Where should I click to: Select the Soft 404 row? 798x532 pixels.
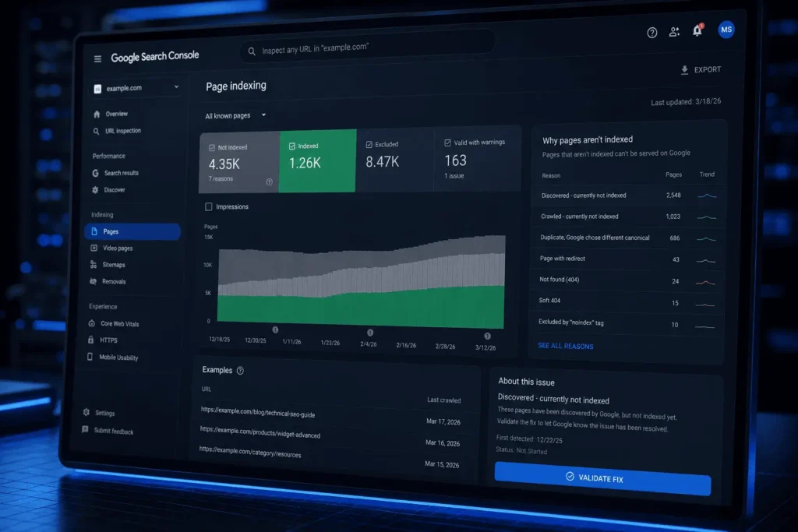[627, 302]
